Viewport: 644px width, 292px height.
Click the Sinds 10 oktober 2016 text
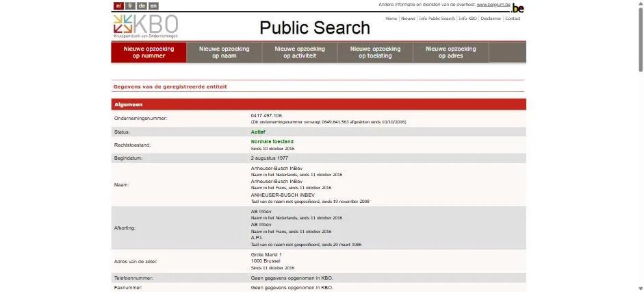pos(272,149)
